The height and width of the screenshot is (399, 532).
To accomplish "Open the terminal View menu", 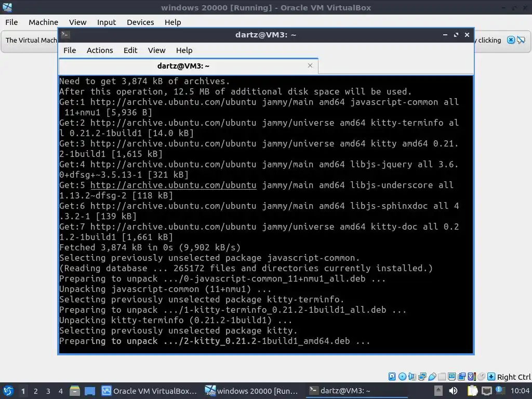I will click(156, 50).
